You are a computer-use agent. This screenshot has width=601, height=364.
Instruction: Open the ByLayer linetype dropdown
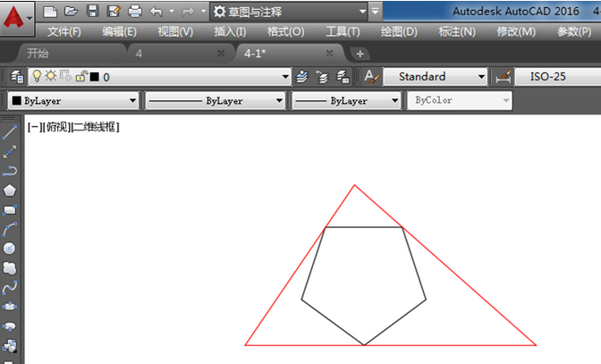tap(215, 101)
